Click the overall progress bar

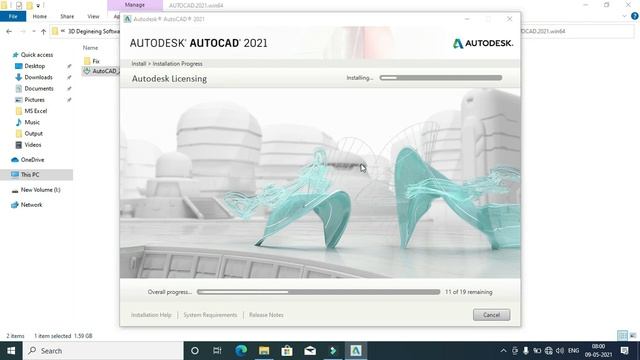click(x=318, y=292)
